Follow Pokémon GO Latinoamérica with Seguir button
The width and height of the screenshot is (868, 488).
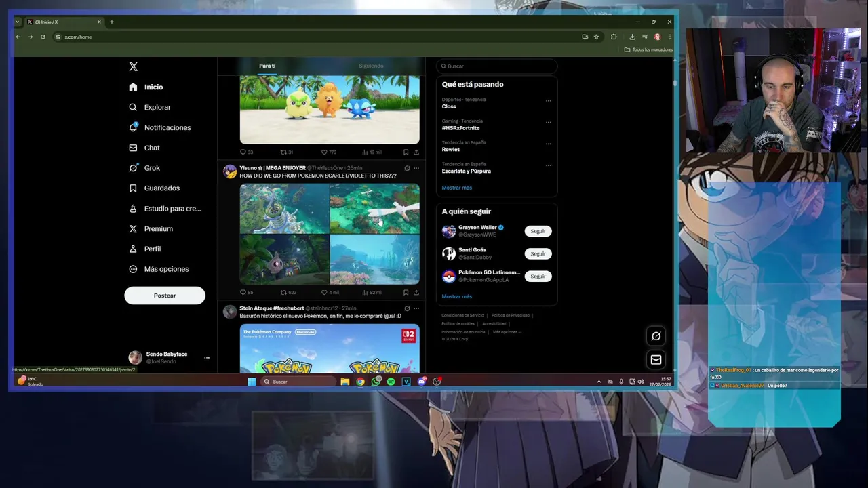[538, 276]
